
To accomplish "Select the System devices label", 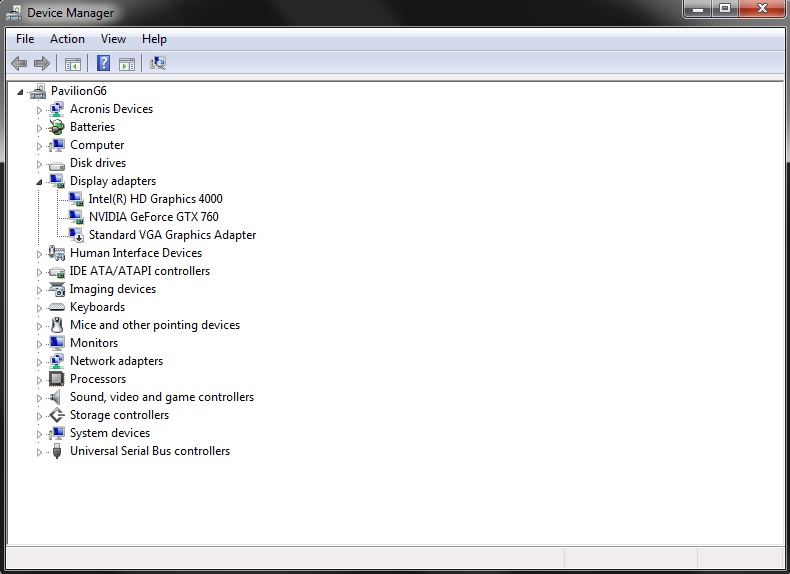I will point(110,433).
